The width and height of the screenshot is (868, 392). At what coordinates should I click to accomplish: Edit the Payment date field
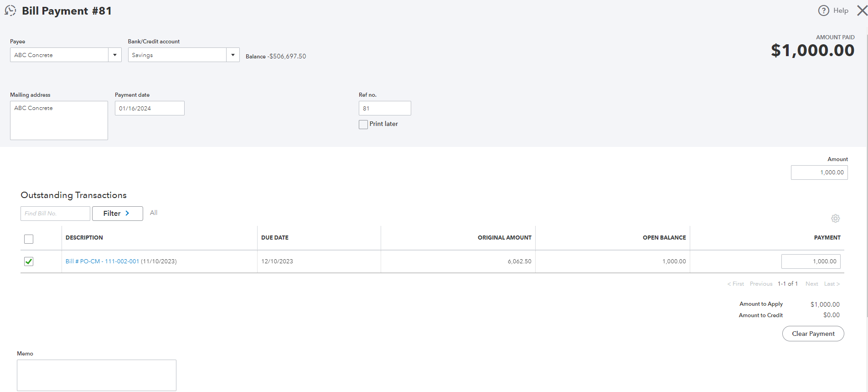[150, 108]
